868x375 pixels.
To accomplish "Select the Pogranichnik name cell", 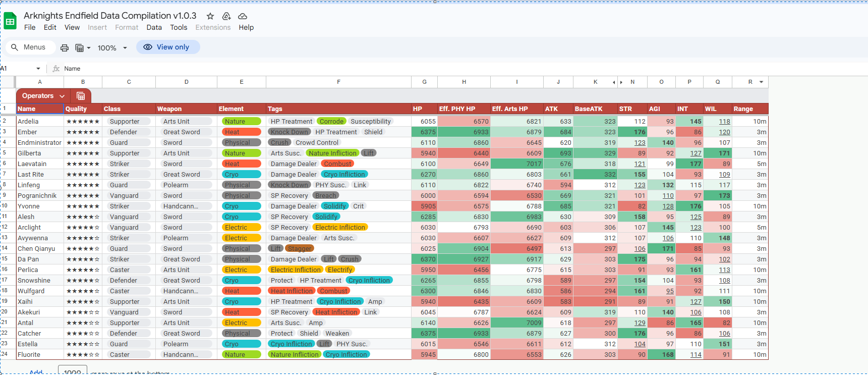I will 40,195.
